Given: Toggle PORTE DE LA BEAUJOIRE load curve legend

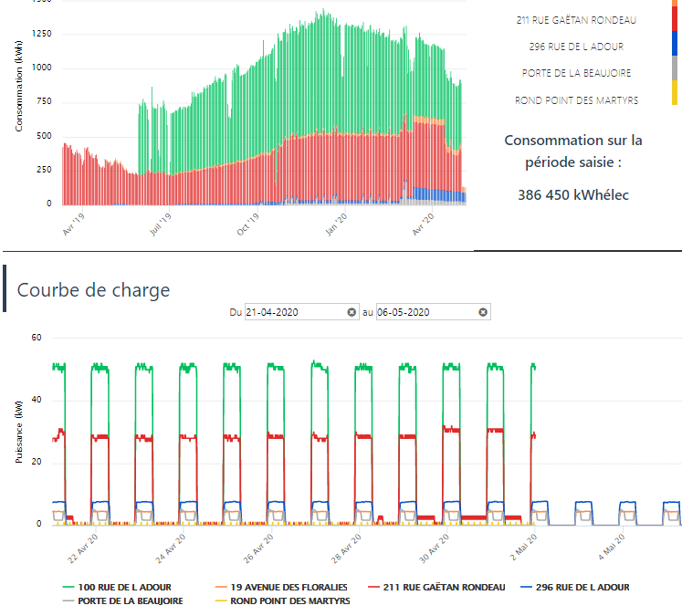Looking at the screenshot, I should (x=122, y=601).
